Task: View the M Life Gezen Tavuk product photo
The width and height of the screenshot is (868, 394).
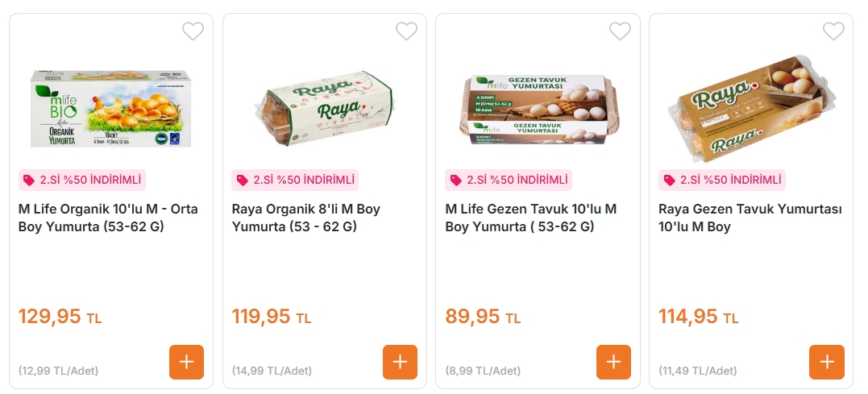Action: tap(538, 110)
